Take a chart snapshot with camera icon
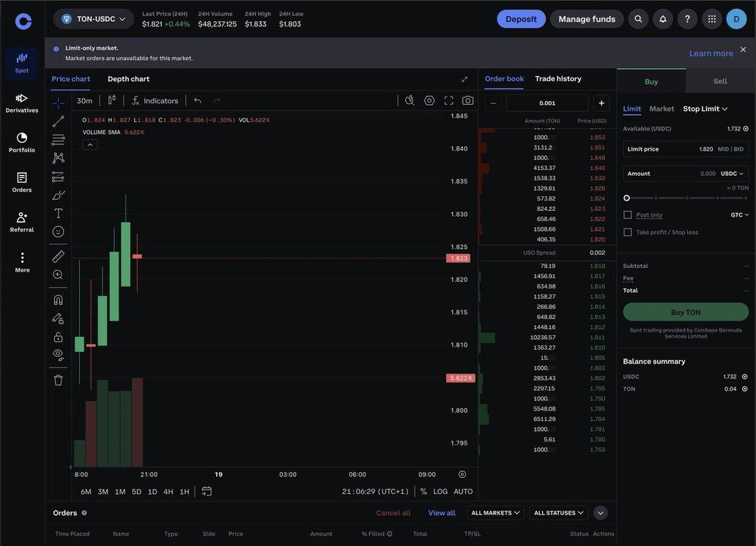756x546 pixels. (x=467, y=100)
